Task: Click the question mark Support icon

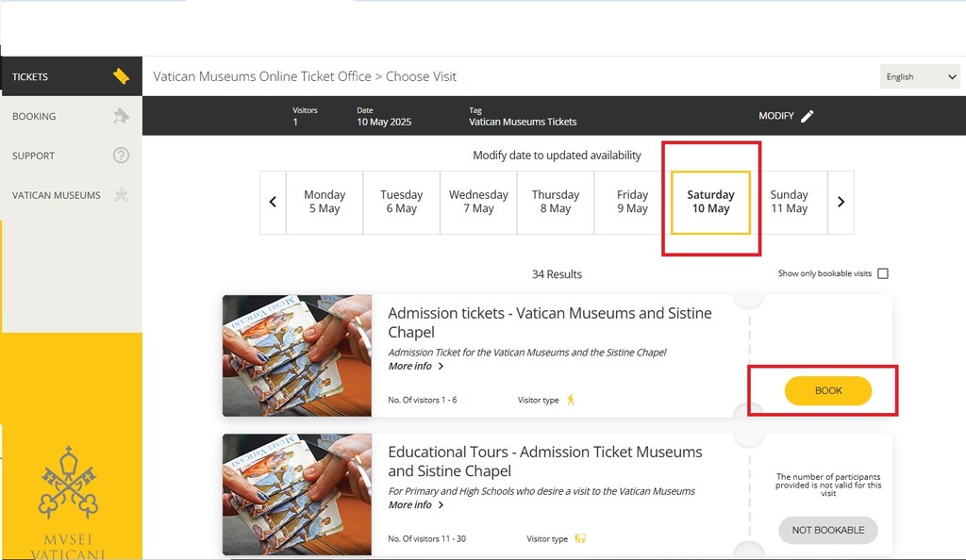Action: (x=122, y=155)
